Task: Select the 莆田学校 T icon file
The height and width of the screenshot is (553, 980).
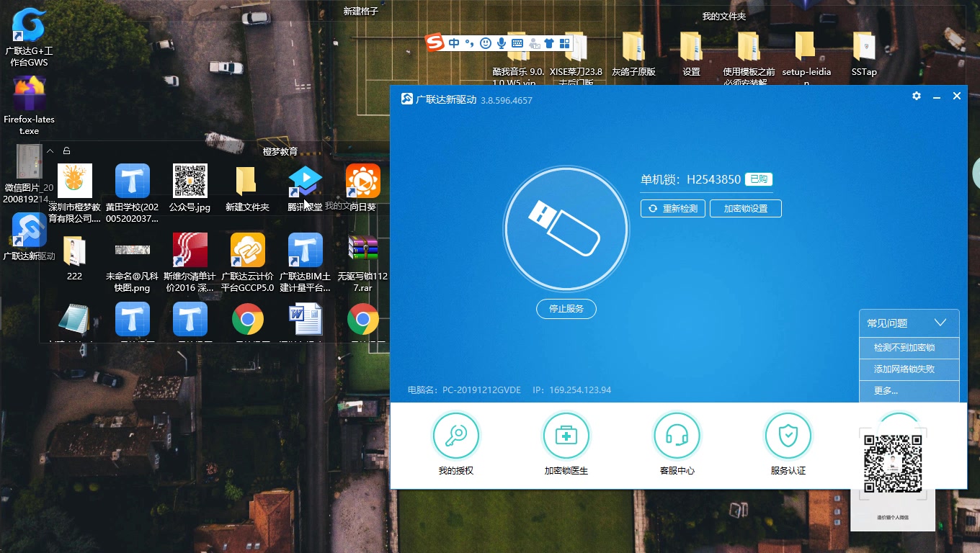Action: (132, 193)
